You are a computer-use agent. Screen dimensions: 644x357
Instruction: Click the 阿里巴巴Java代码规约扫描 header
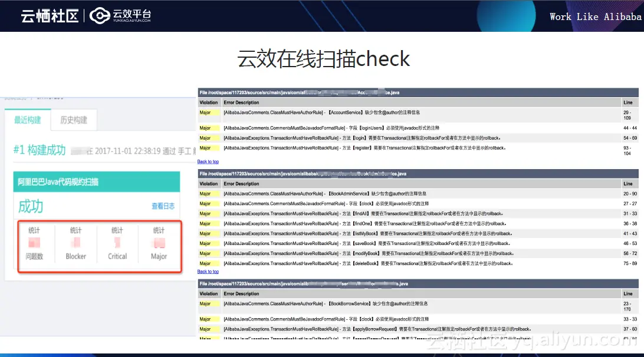pos(97,182)
